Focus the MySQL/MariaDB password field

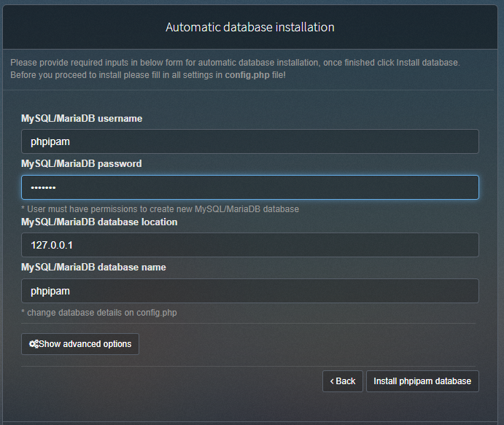point(249,187)
